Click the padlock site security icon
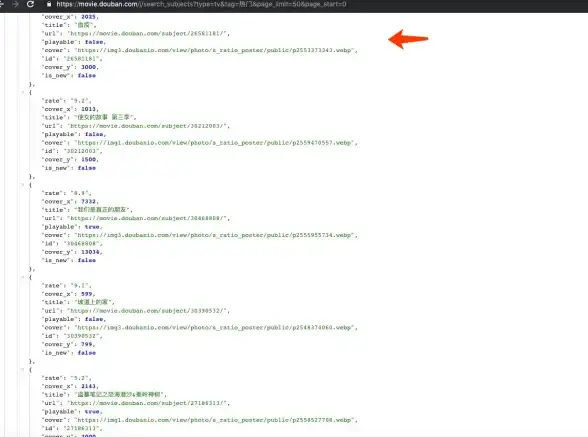Image resolution: width=588 pixels, height=437 pixels. (x=49, y=5)
